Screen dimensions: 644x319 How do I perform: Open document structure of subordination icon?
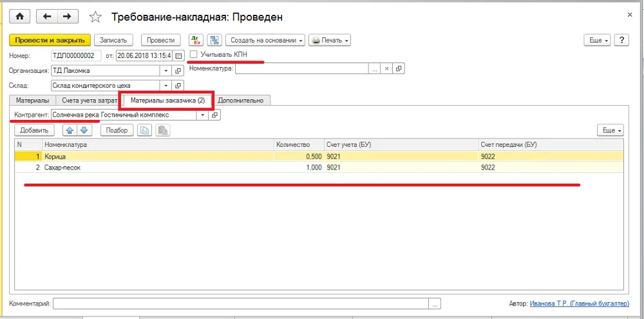point(214,41)
